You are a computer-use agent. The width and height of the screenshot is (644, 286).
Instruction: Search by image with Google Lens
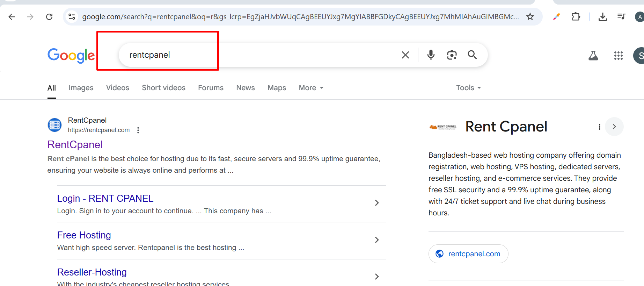(452, 55)
